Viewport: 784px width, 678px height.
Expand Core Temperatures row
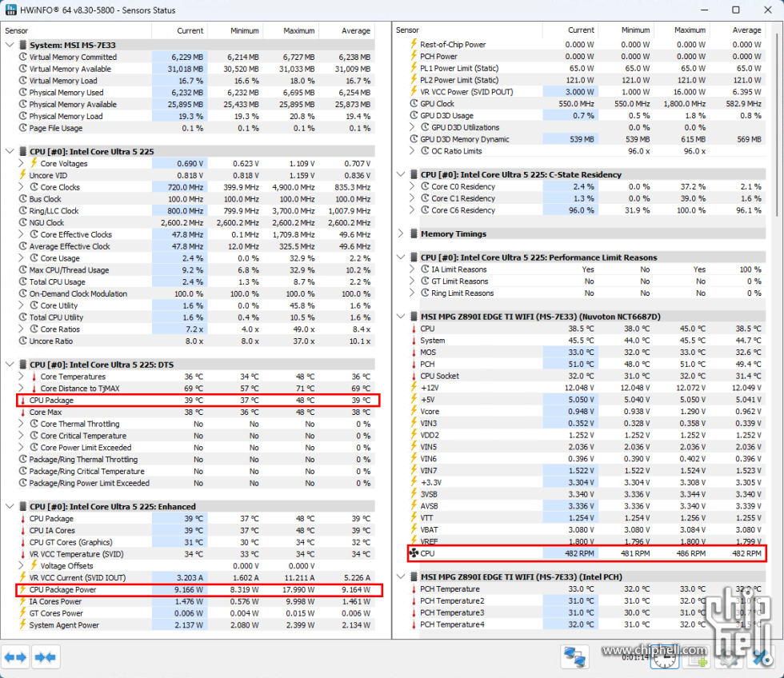click(21, 377)
